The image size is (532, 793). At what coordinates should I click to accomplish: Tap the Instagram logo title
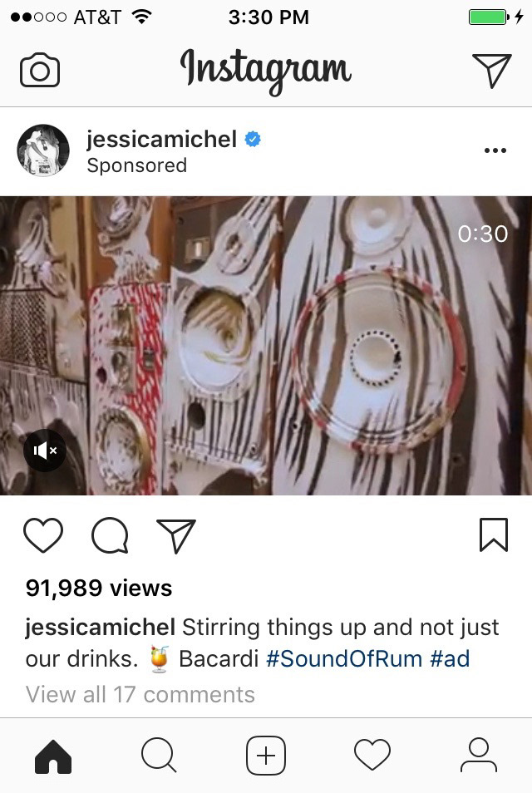point(266,71)
